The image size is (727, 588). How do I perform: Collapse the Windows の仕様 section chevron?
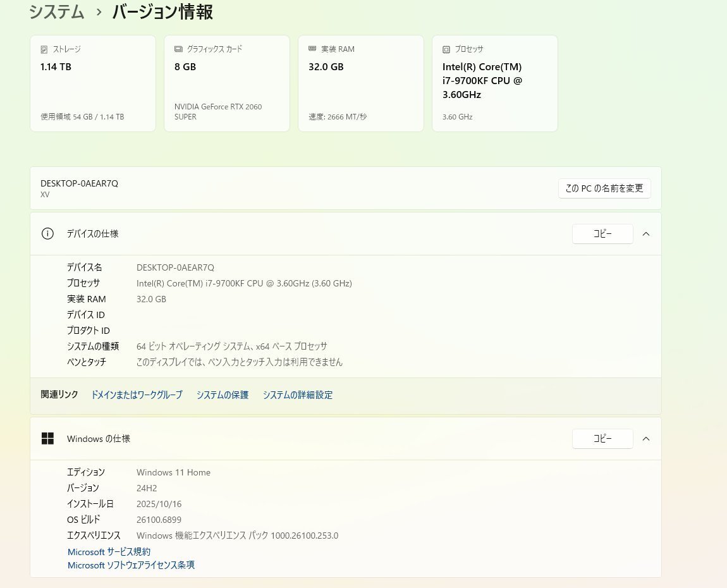point(646,439)
